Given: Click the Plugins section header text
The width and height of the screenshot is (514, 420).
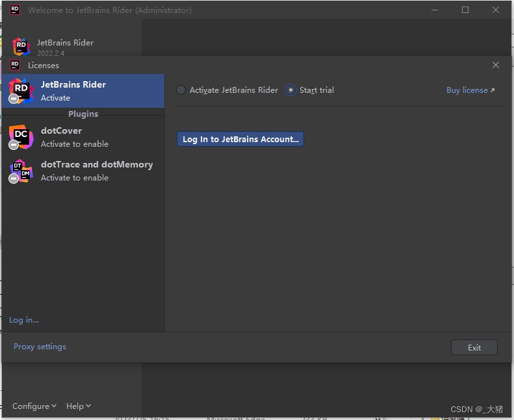Looking at the screenshot, I should pos(83,114).
